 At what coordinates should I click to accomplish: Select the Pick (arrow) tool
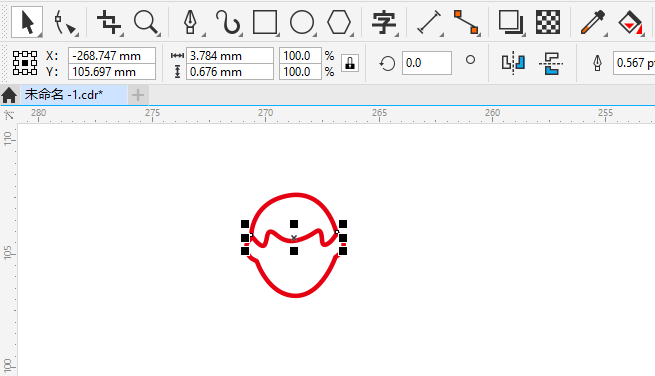point(27,22)
